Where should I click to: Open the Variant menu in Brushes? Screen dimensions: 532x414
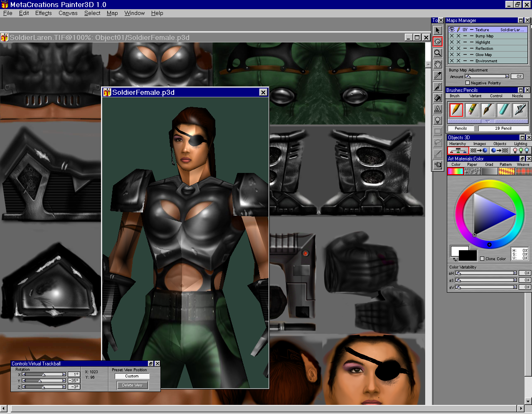click(x=475, y=96)
